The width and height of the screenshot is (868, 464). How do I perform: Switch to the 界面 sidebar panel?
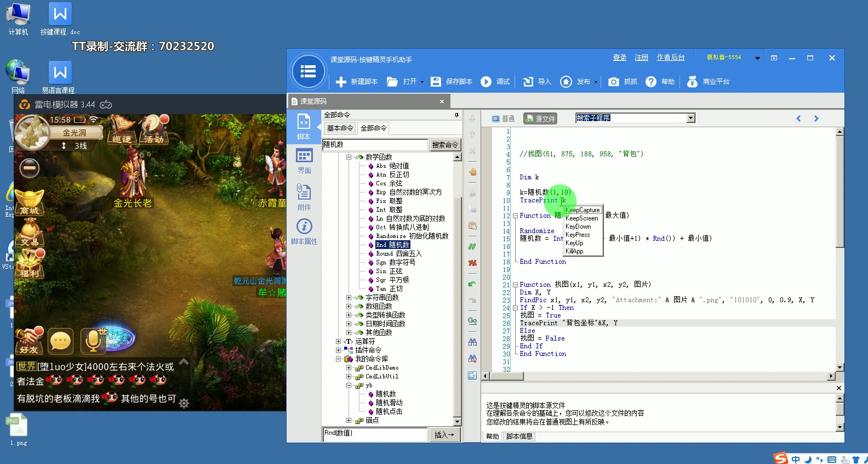click(304, 161)
